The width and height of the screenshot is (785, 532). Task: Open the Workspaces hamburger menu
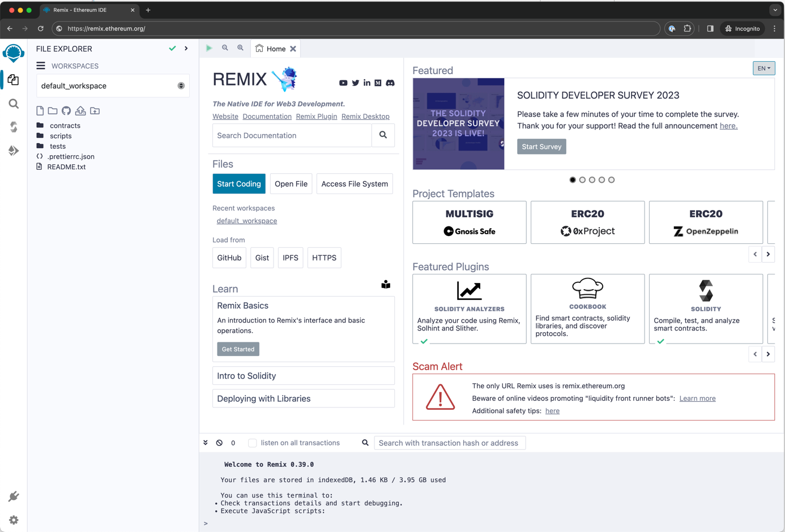click(x=41, y=66)
